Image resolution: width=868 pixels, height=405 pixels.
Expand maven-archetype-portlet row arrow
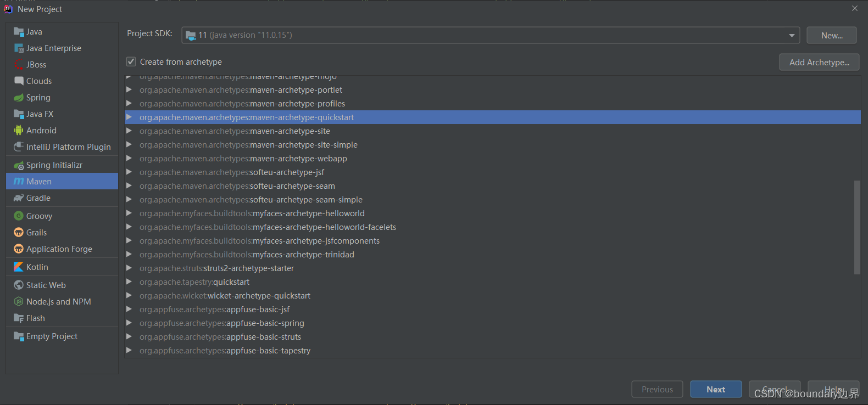[129, 90]
